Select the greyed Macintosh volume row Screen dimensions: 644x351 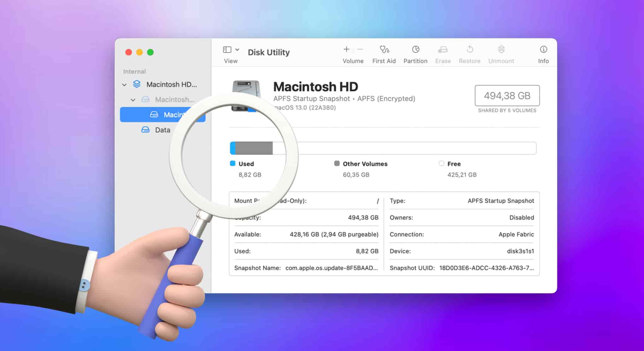coord(163,100)
